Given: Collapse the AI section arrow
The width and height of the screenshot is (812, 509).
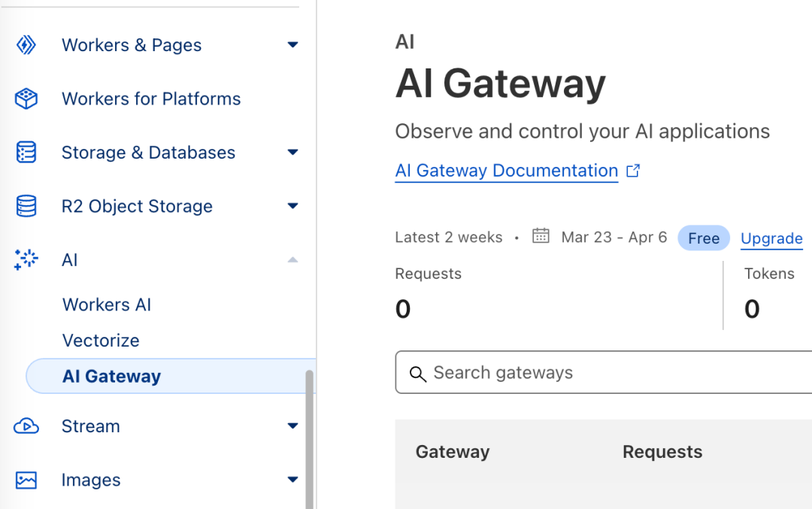Looking at the screenshot, I should coord(292,259).
